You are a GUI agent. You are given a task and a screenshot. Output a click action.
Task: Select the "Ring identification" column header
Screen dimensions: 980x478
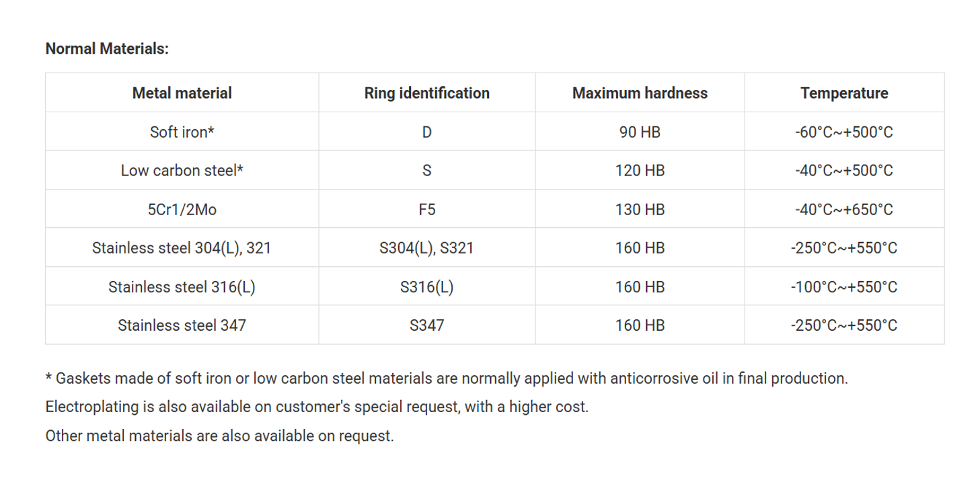[426, 93]
